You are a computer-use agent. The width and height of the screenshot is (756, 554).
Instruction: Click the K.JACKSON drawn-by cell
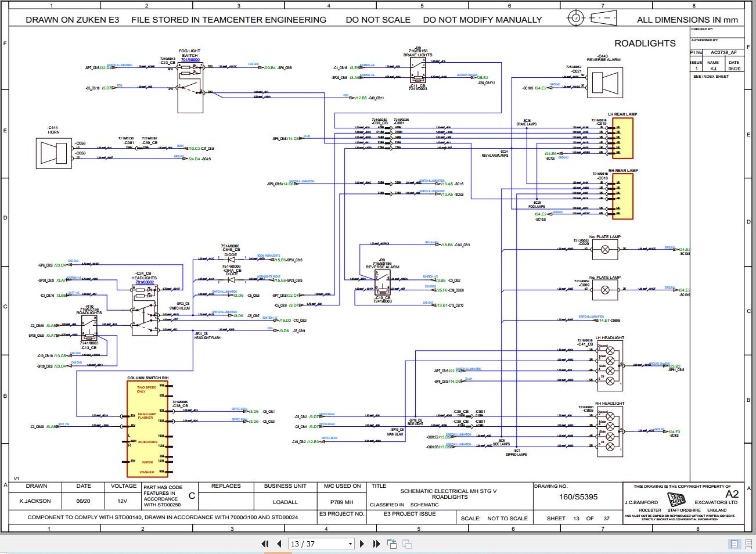pos(35,501)
